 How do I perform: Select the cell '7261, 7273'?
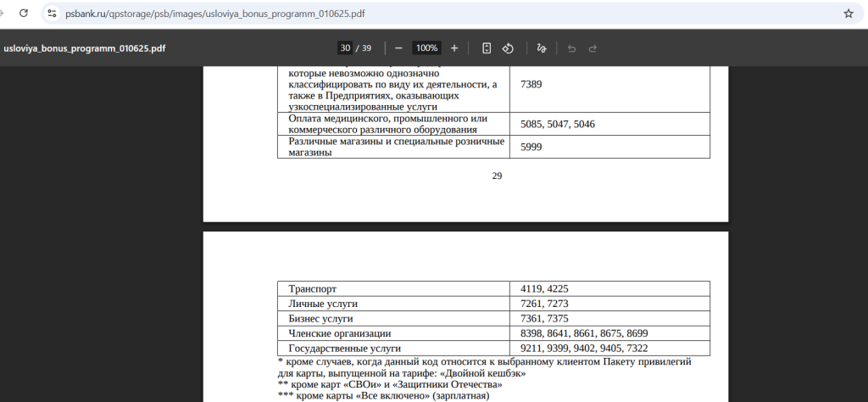(609, 304)
